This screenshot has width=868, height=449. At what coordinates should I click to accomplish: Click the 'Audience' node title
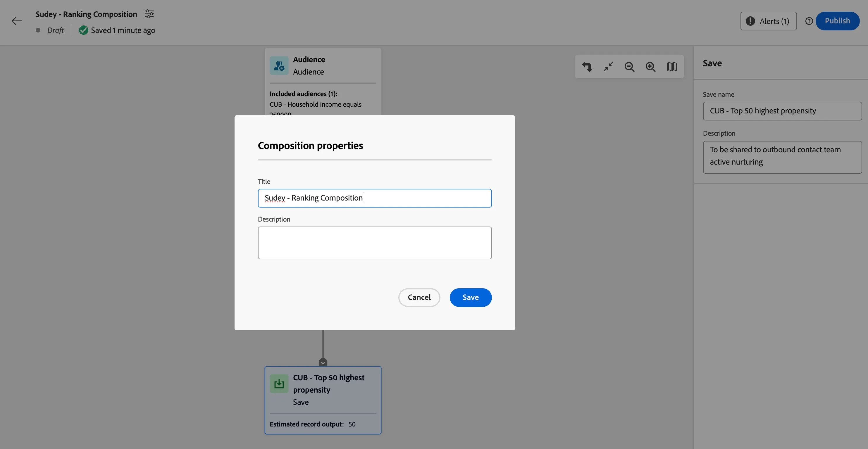[x=309, y=60]
